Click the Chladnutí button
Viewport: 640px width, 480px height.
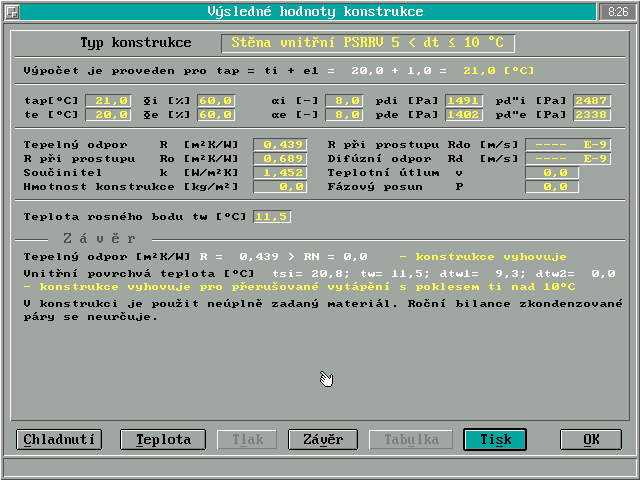[x=59, y=440]
